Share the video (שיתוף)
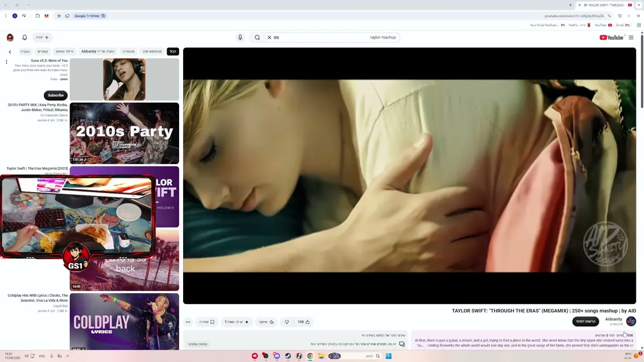This screenshot has height=362, width=644. coord(266,322)
